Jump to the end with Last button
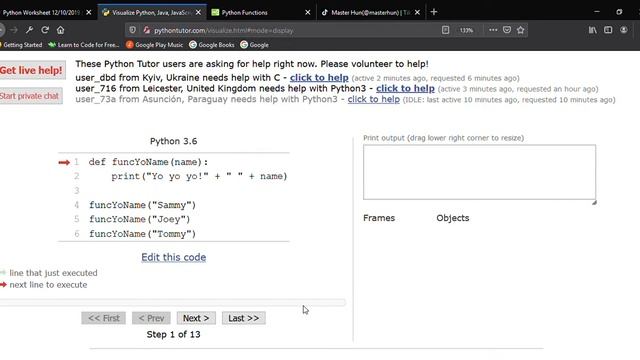Image resolution: width=640 pixels, height=360 pixels. (x=244, y=318)
